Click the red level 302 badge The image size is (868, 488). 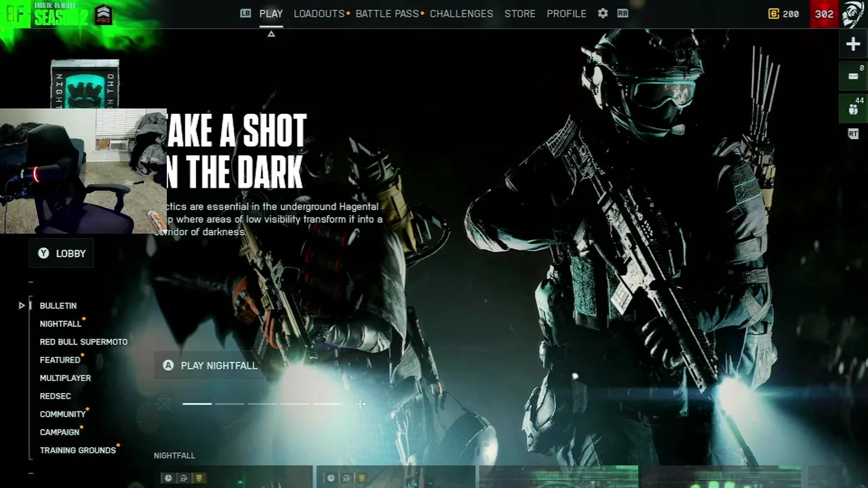point(824,14)
